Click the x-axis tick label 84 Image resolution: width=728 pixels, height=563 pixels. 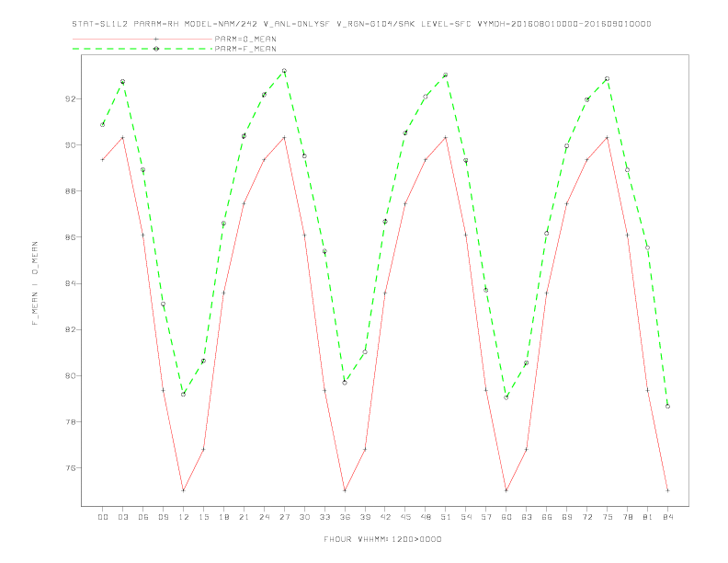coord(667,517)
